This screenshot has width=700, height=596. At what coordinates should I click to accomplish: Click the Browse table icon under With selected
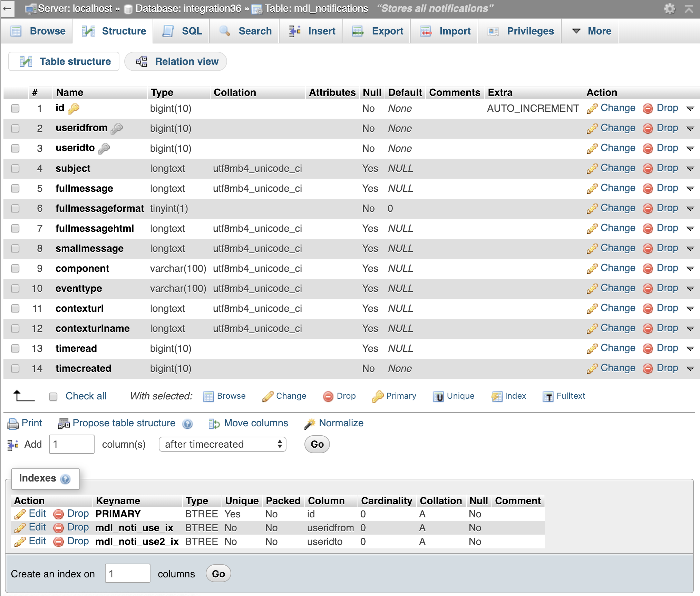[208, 396]
